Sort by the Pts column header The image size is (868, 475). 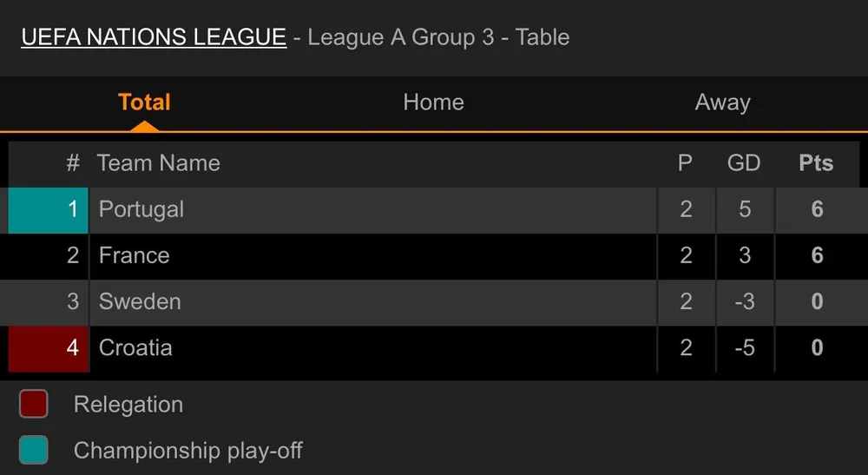(x=816, y=163)
